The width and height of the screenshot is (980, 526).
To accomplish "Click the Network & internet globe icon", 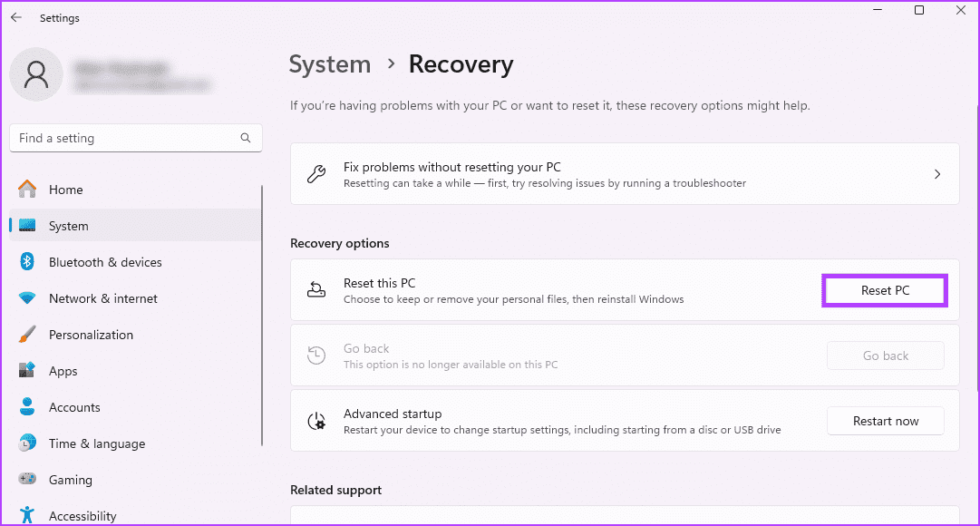I will coord(28,298).
